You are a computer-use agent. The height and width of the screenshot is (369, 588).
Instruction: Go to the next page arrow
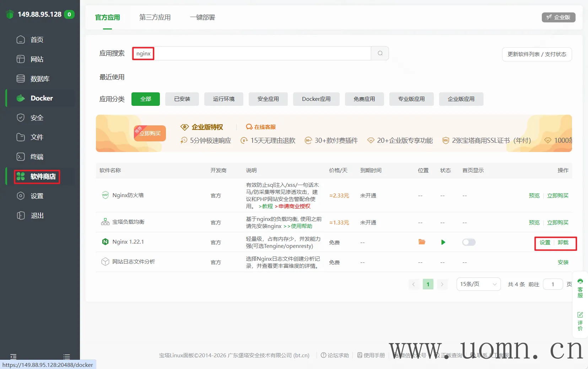point(442,284)
